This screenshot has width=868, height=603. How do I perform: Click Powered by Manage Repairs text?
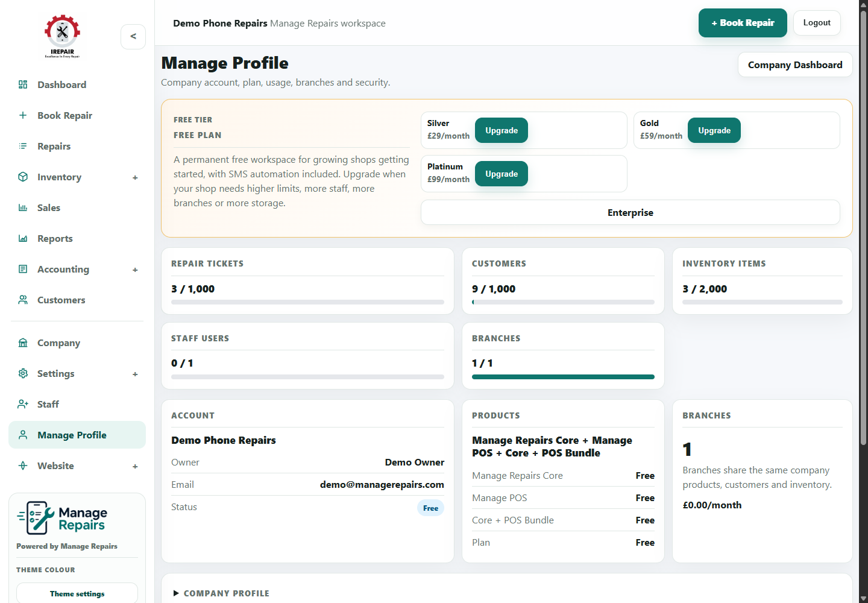coord(67,546)
